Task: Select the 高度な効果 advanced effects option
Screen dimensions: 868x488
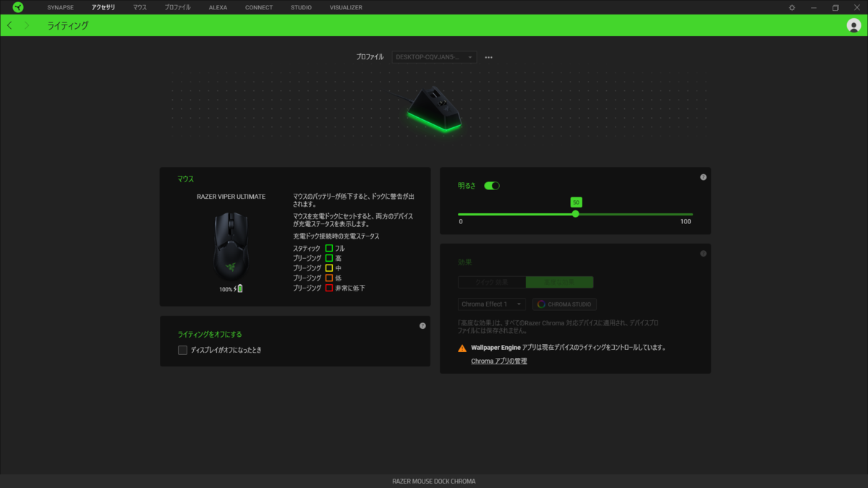Action: click(x=560, y=282)
